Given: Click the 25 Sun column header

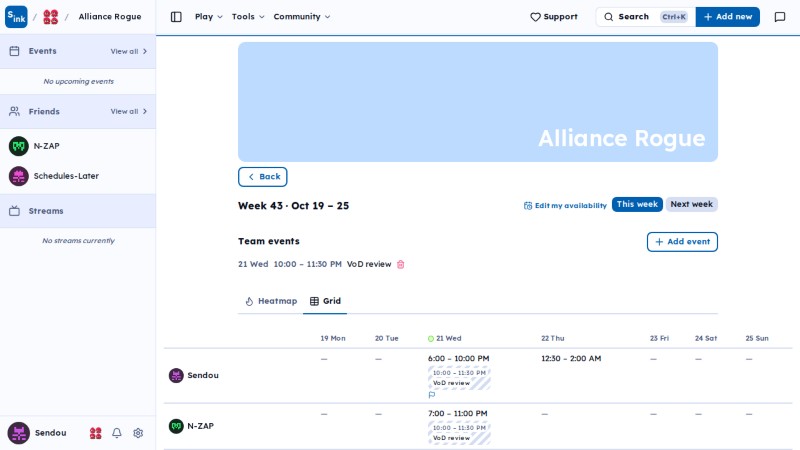Looking at the screenshot, I should tap(757, 338).
